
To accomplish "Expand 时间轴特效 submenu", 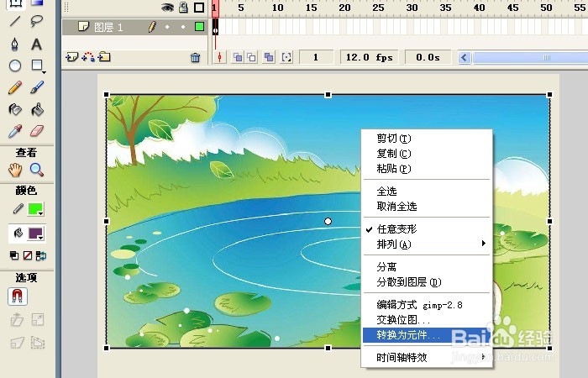I will tap(427, 357).
